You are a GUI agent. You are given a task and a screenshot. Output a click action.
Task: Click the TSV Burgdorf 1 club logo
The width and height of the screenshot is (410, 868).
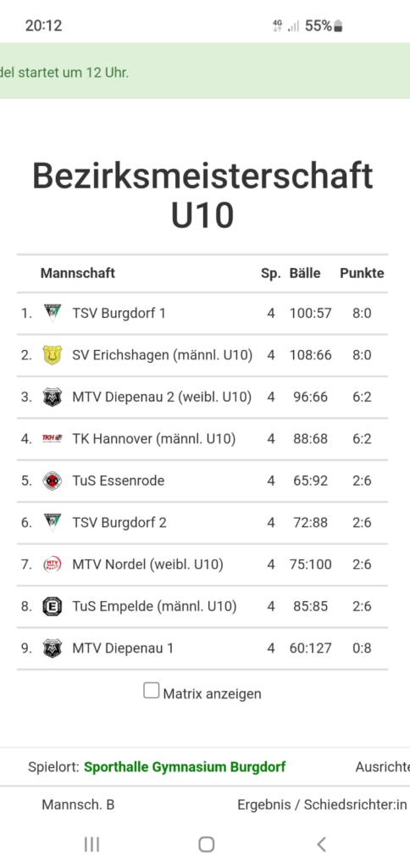[52, 314]
